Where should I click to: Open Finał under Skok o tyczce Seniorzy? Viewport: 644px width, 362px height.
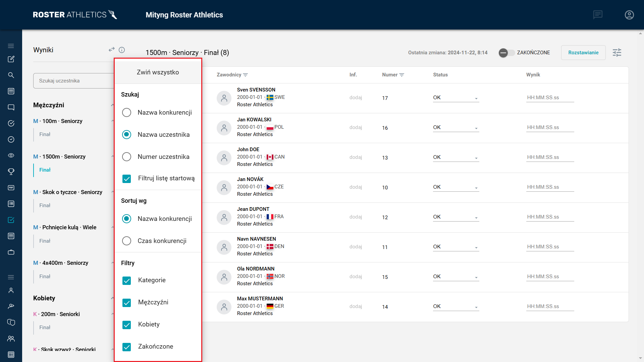point(45,205)
